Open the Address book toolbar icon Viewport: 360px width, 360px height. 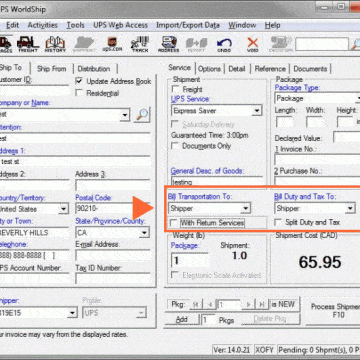pyautogui.click(x=168, y=44)
